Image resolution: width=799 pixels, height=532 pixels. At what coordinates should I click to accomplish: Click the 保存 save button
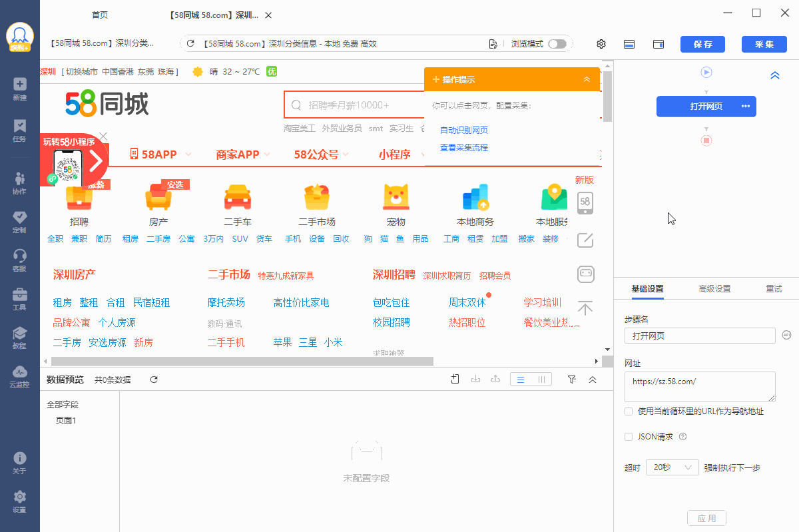click(x=702, y=44)
